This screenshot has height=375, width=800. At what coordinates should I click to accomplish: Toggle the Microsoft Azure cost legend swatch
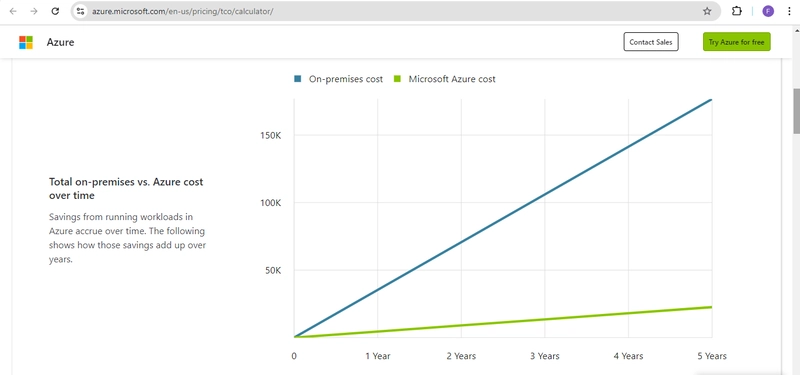click(397, 79)
